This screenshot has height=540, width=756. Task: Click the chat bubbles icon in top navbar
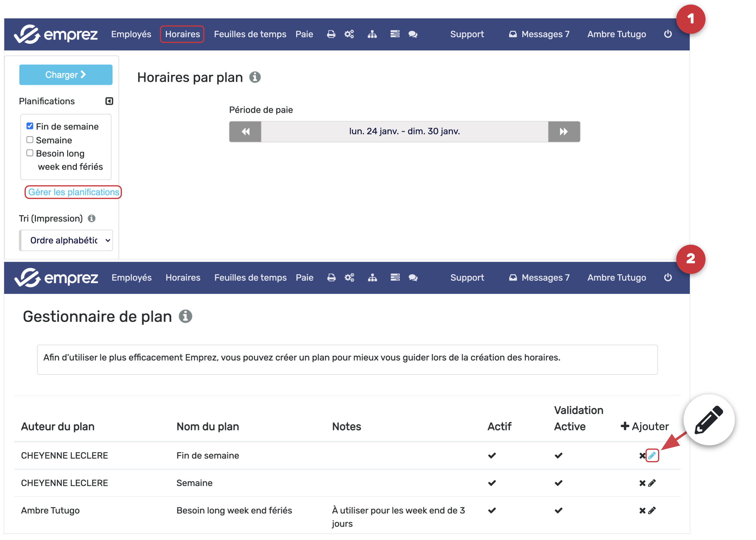413,34
